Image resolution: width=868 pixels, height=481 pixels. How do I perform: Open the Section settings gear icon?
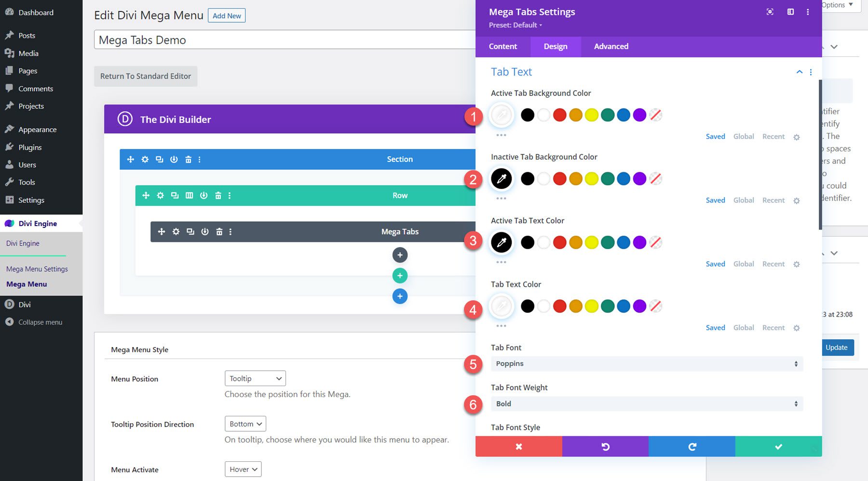click(145, 159)
